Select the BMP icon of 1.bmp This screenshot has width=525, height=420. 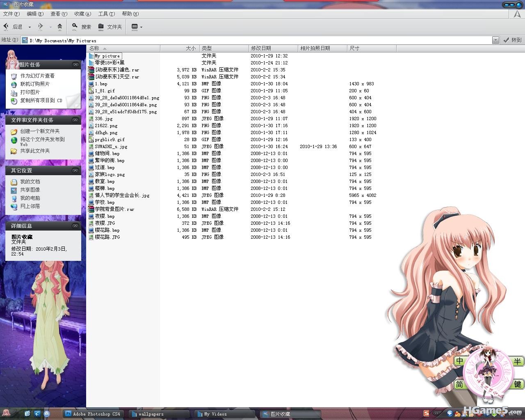coord(91,84)
